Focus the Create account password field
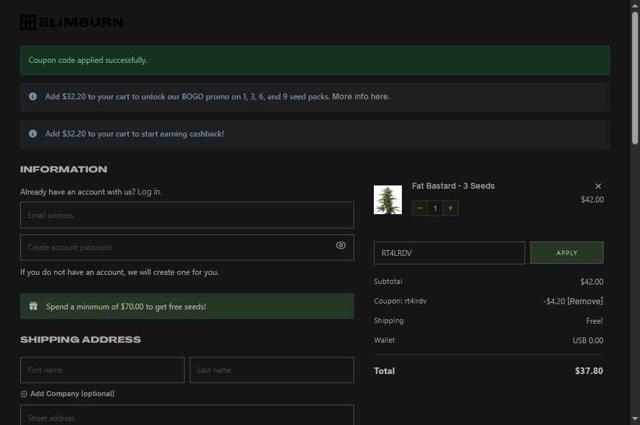The height and width of the screenshot is (425, 640). pos(187,247)
